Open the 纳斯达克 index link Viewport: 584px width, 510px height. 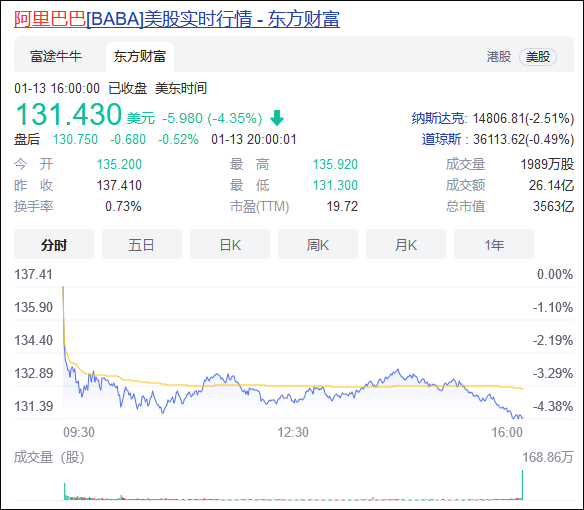pos(438,118)
